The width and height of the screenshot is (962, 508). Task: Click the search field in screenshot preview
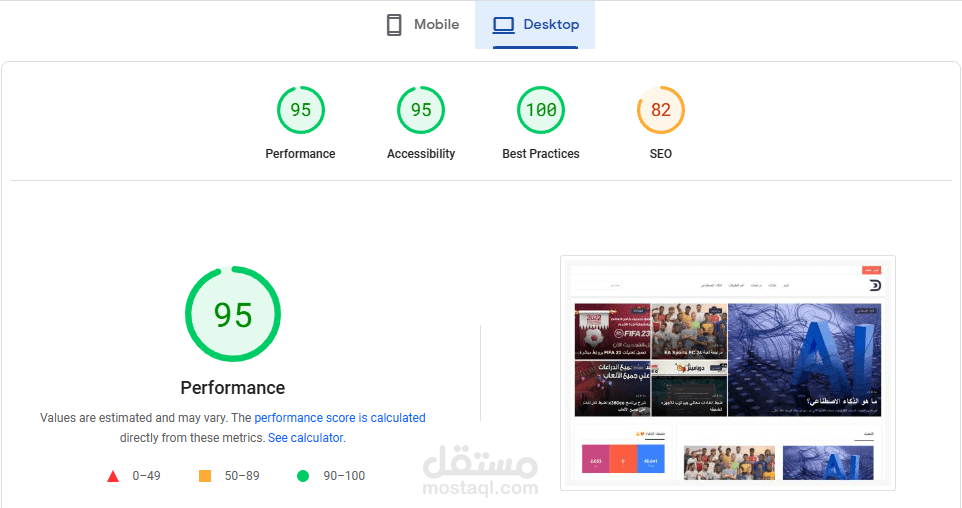pos(598,285)
